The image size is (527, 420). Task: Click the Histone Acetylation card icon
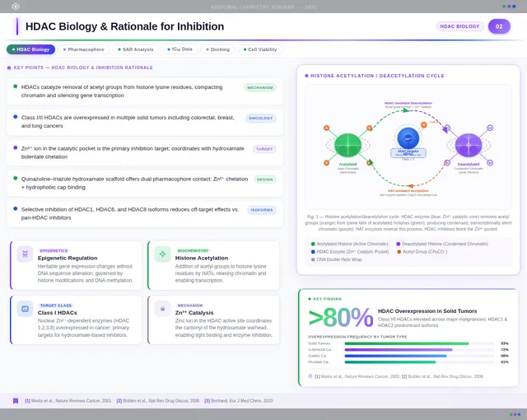pyautogui.click(x=163, y=254)
